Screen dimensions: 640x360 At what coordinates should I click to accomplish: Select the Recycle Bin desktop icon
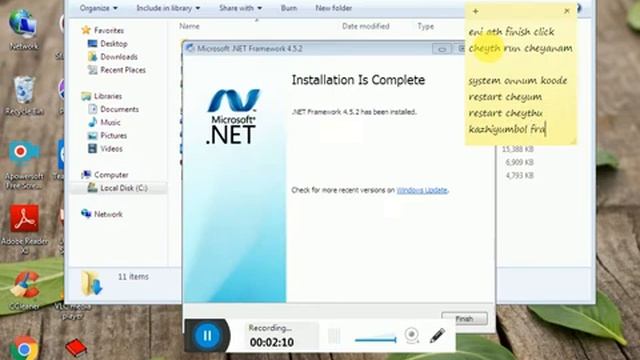(x=24, y=96)
